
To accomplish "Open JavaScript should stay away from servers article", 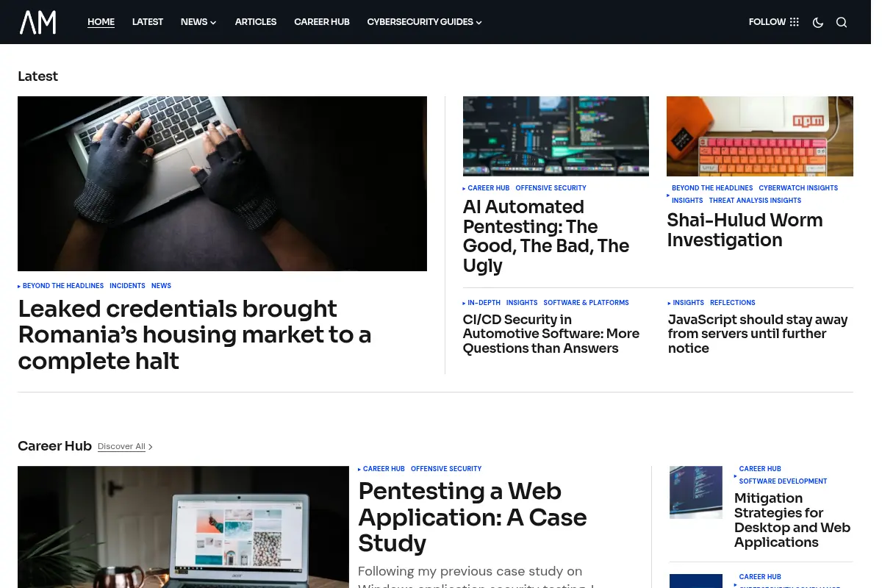I will (758, 334).
